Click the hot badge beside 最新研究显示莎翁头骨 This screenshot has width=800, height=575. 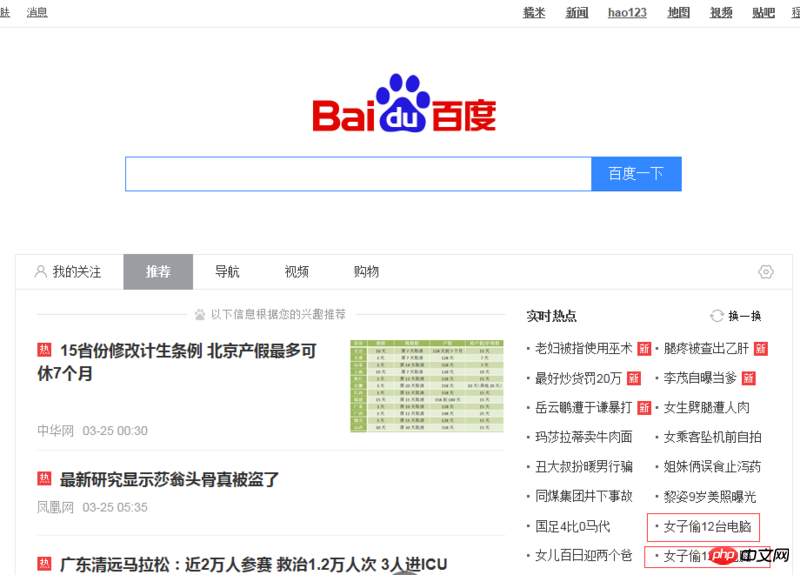pyautogui.click(x=44, y=479)
